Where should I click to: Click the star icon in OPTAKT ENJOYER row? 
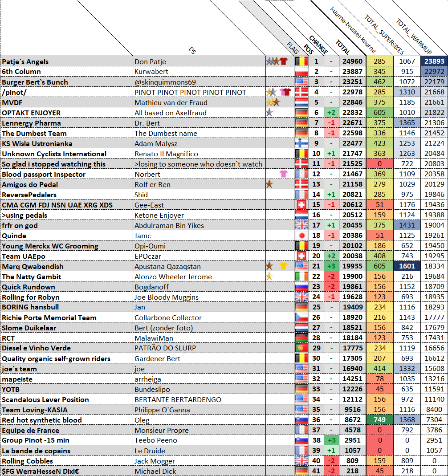(269, 113)
